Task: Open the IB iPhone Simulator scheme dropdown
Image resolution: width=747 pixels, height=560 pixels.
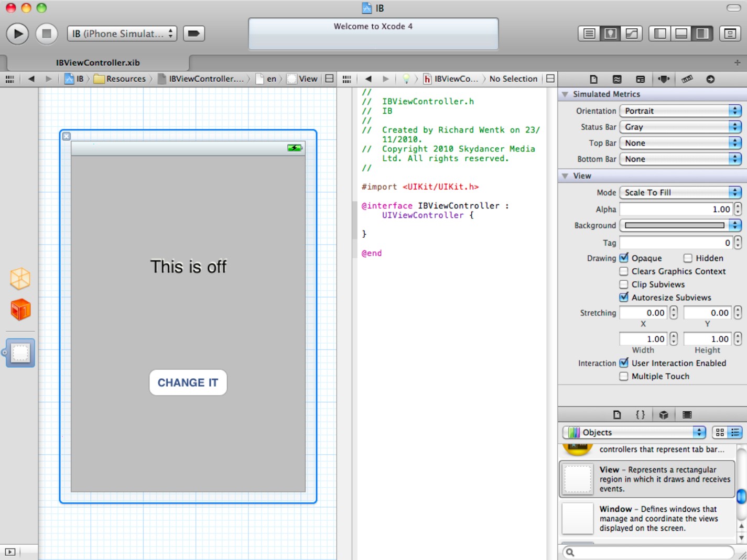Action: pyautogui.click(x=122, y=34)
